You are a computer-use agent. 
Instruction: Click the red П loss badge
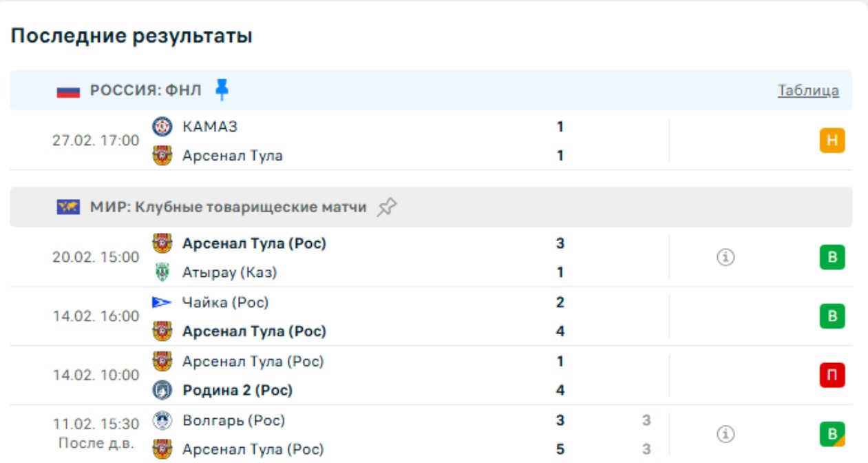832,375
